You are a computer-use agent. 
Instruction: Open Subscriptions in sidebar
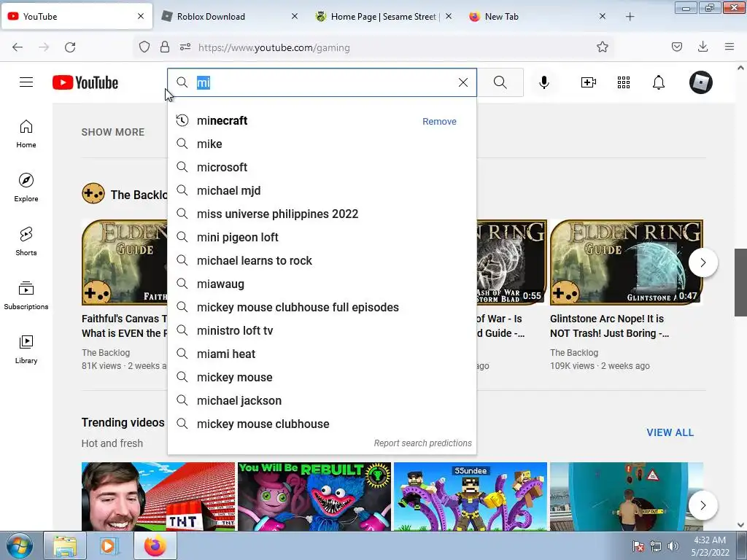tap(26, 295)
